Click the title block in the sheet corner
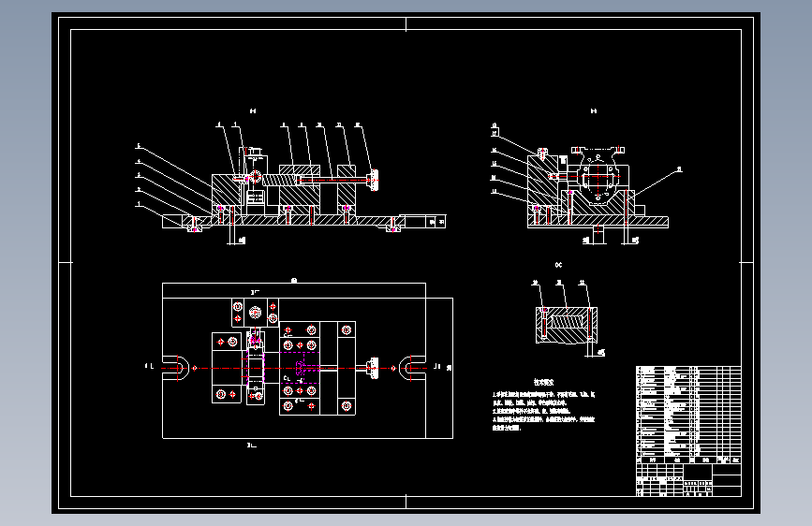This screenshot has width=812, height=526. (688, 480)
